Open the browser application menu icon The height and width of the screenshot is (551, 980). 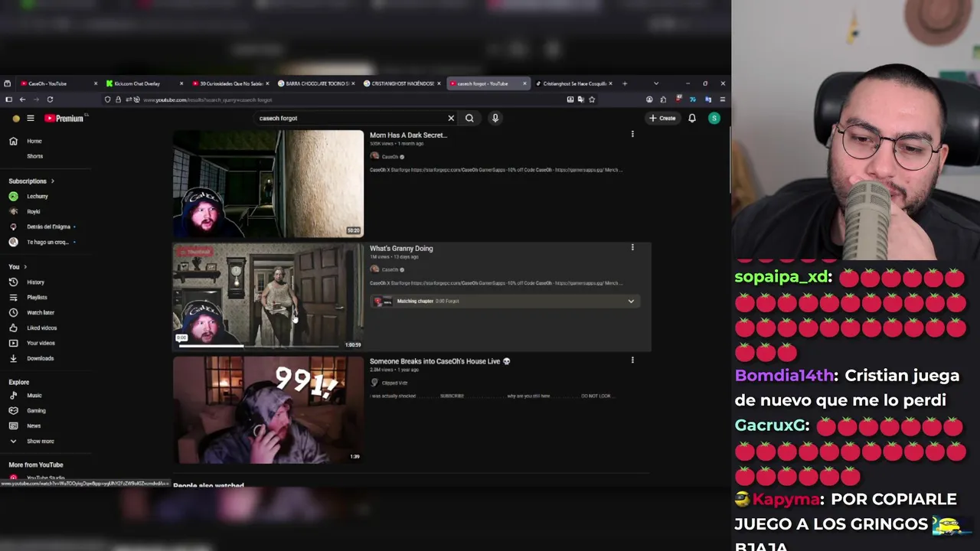coord(722,99)
